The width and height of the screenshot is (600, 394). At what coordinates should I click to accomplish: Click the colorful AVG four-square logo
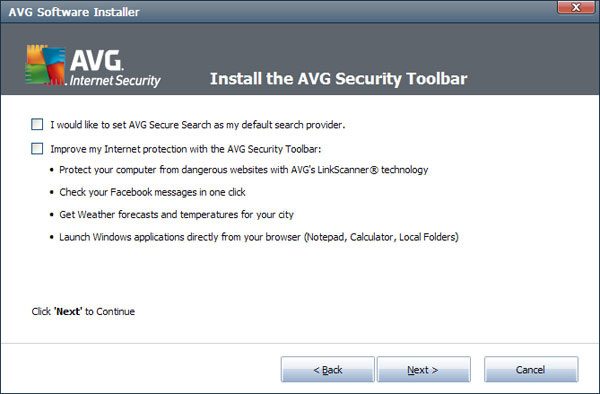[x=46, y=65]
